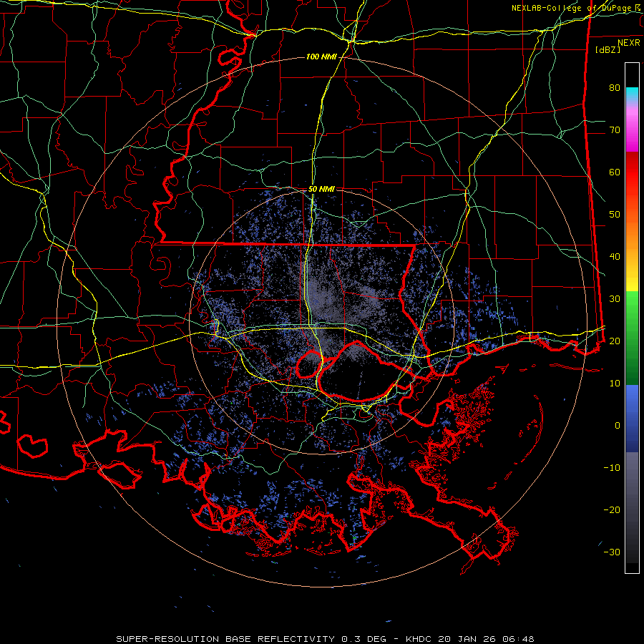The height and width of the screenshot is (644, 644).
Task: Click the 80 value on the dBZ scale
Action: [x=615, y=87]
